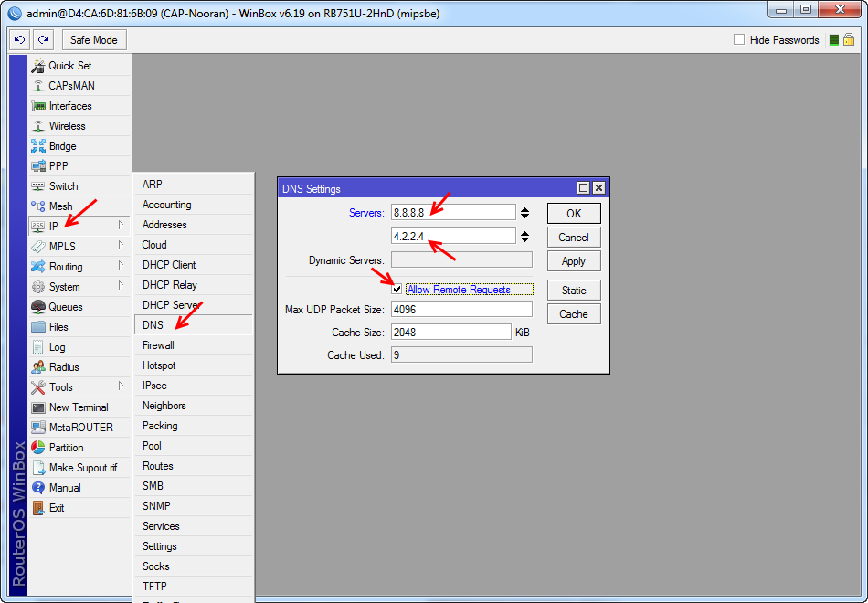Click the Bridge icon in sidebar
The height and width of the screenshot is (603, 868).
click(38, 146)
